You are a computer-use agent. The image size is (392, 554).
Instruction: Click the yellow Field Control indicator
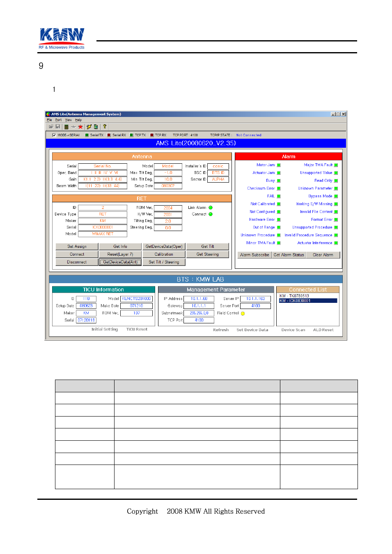tap(243, 314)
